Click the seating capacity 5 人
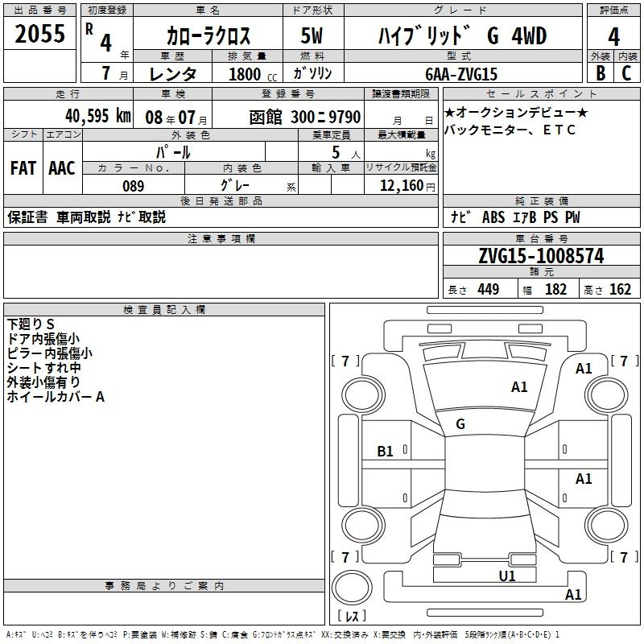 coord(346,153)
